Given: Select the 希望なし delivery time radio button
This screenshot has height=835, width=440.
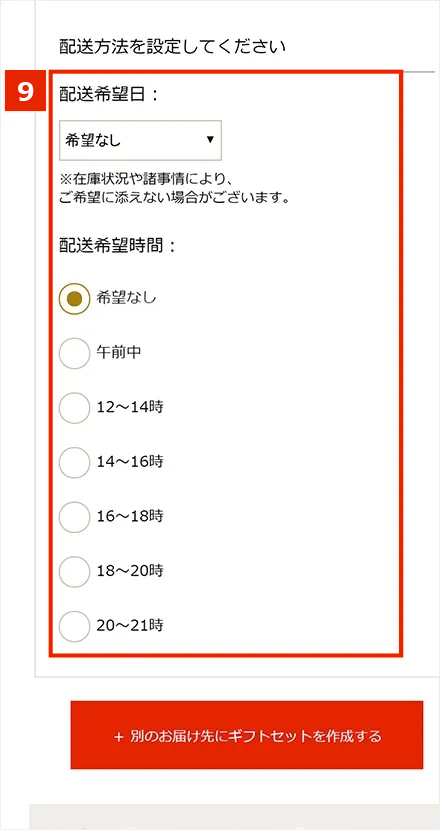Looking at the screenshot, I should (74, 299).
